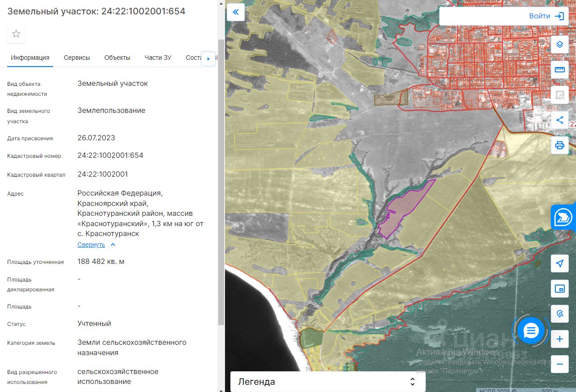Toggle the overview mini-map button
The width and height of the screenshot is (576, 392).
[560, 289]
